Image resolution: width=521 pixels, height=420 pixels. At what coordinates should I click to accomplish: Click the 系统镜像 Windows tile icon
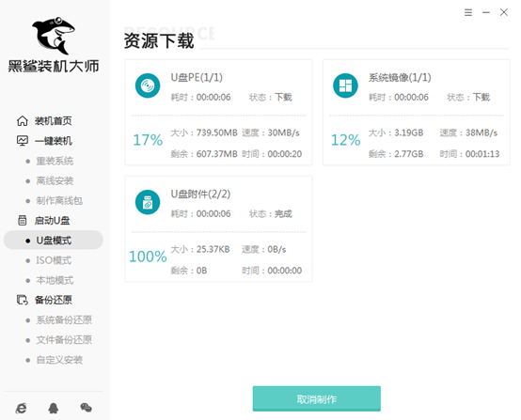click(345, 86)
